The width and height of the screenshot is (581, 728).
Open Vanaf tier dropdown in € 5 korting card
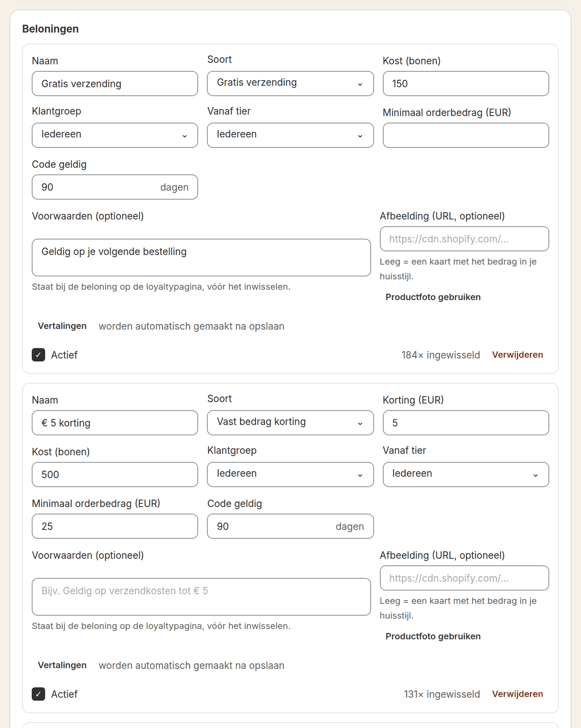(x=466, y=474)
